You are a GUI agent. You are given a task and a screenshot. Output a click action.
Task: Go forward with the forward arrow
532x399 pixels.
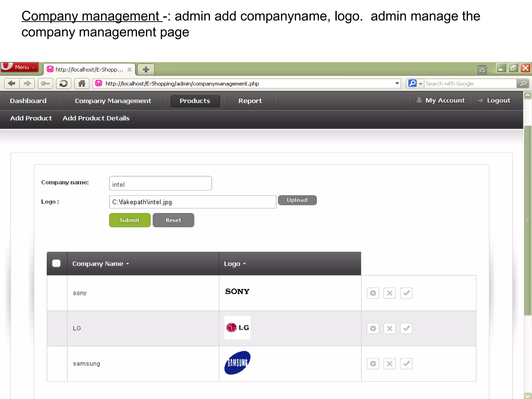click(27, 84)
